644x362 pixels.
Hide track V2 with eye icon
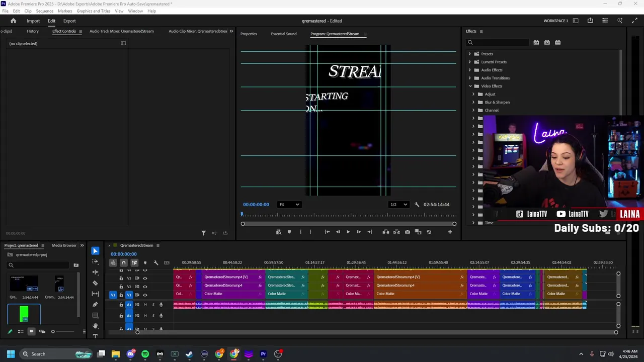pos(145,287)
